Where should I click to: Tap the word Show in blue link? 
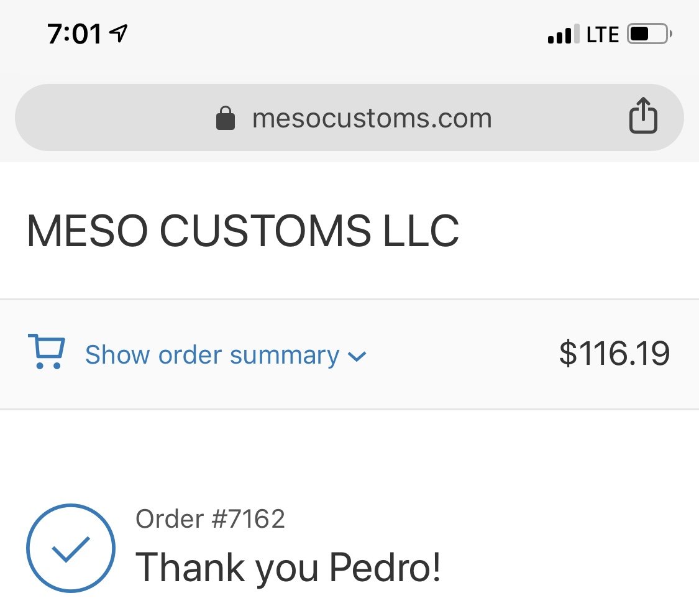point(117,355)
